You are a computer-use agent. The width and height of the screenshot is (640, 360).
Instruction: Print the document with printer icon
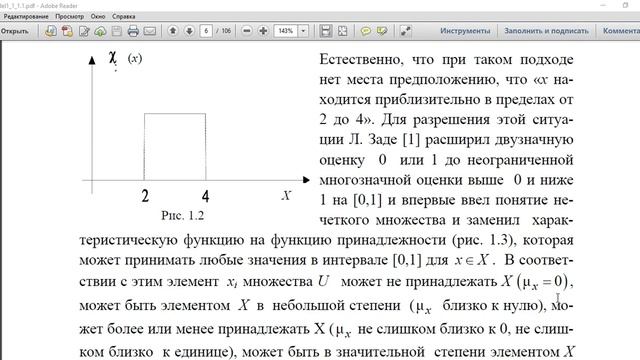tap(133, 31)
